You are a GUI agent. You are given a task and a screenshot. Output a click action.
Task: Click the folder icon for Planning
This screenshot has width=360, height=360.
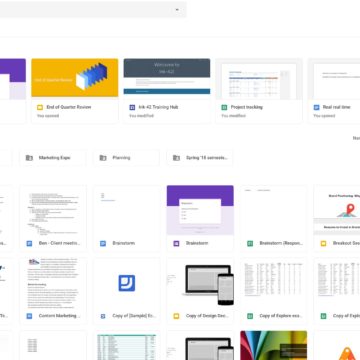(103, 158)
